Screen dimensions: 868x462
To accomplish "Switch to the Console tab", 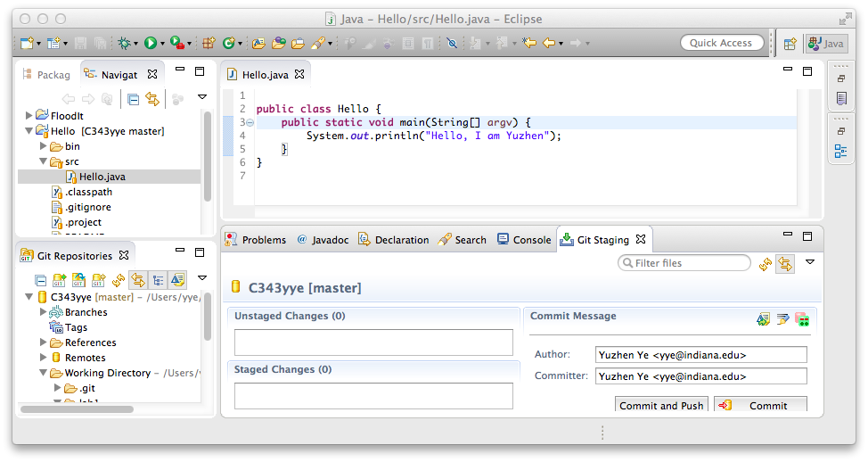I will (524, 240).
